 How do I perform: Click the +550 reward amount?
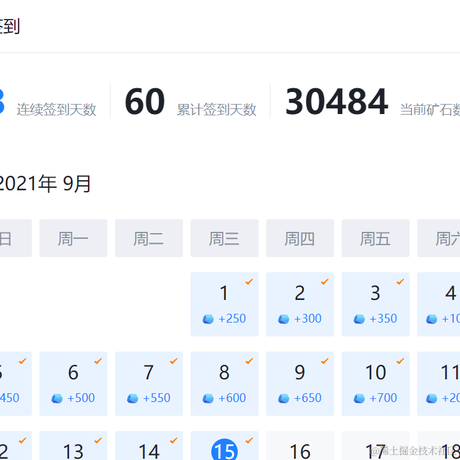click(157, 398)
